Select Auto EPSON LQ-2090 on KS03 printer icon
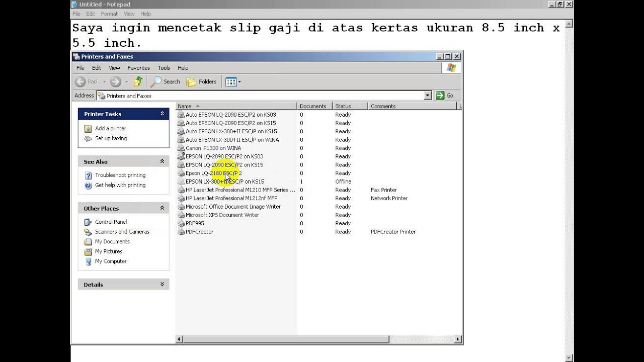Screen dimensions: 644x362 [181, 115]
